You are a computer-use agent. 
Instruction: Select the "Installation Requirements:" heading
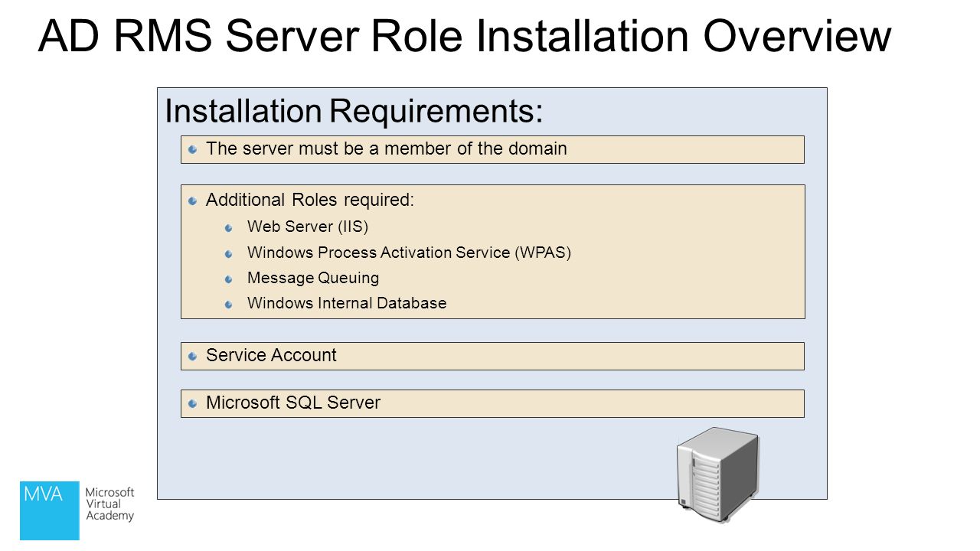tap(354, 112)
